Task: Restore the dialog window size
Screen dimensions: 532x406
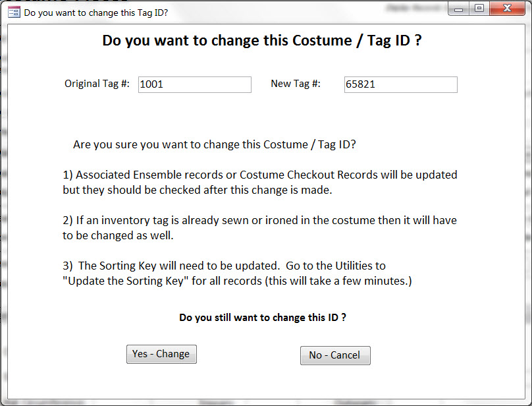Action: click(479, 9)
